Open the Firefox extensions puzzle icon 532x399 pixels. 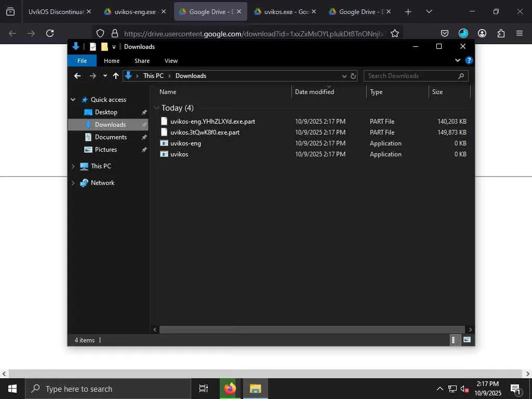coord(501,33)
